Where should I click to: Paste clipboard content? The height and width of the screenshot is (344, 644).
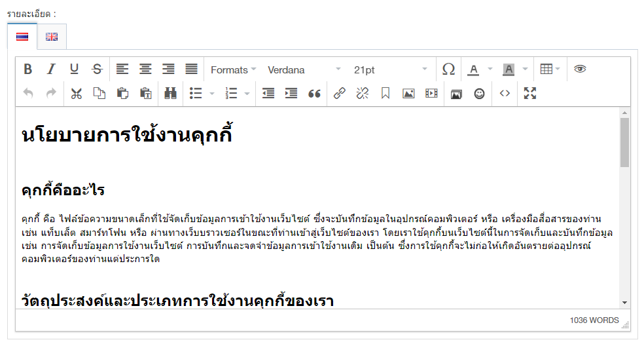click(122, 93)
